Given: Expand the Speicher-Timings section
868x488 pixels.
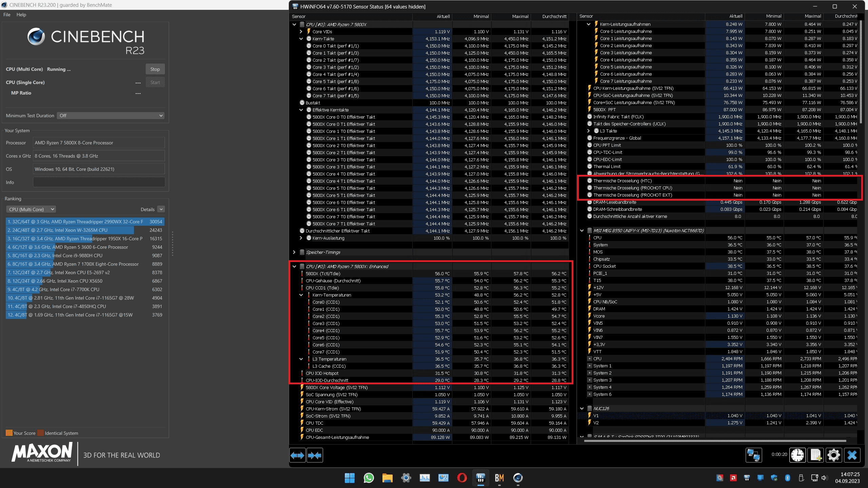Looking at the screenshot, I should point(294,252).
